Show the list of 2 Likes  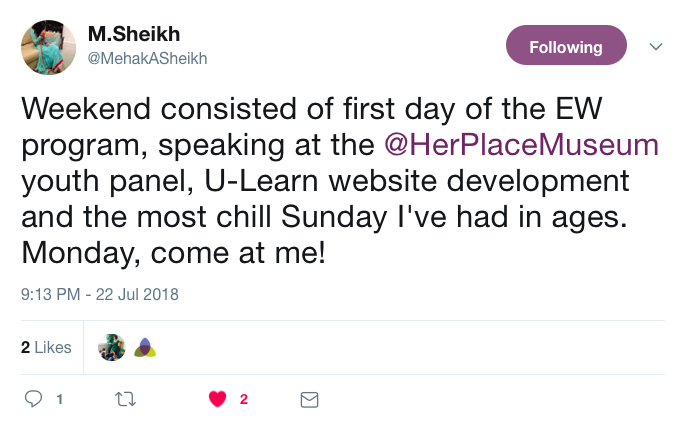click(x=46, y=347)
